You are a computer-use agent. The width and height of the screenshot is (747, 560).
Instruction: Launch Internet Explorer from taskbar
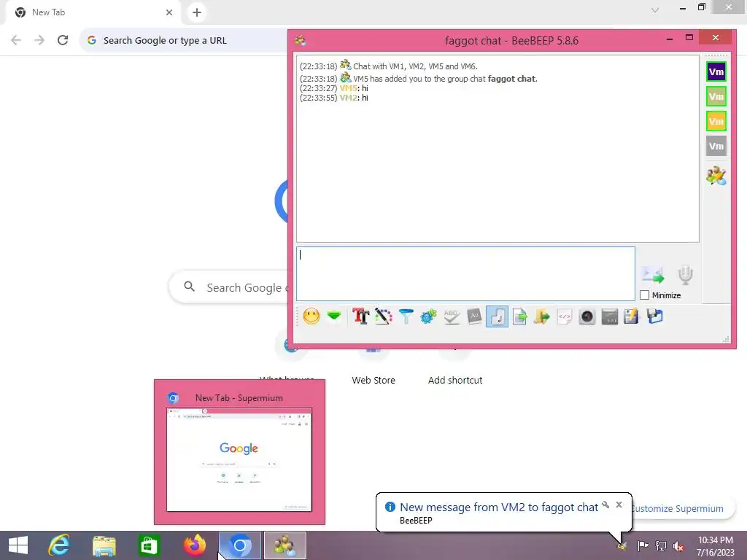coord(59,545)
